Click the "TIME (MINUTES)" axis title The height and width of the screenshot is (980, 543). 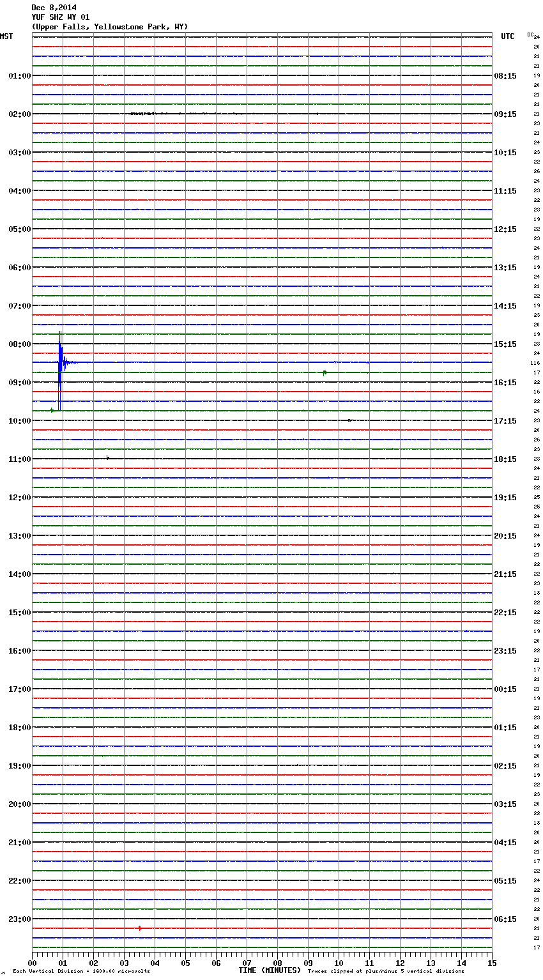(x=270, y=970)
